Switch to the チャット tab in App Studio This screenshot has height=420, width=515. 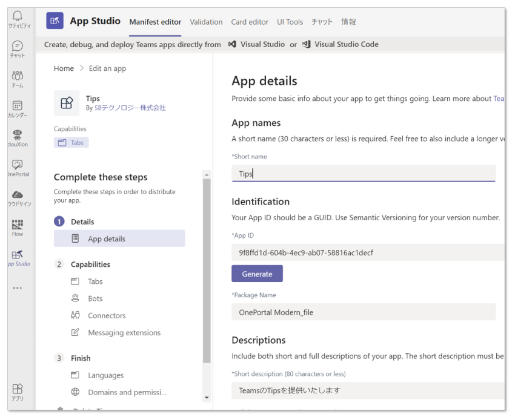pos(322,22)
